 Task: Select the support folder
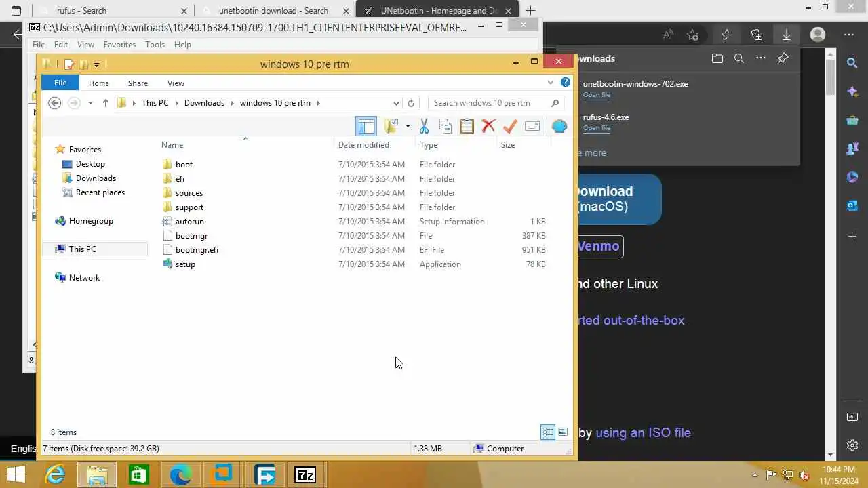click(189, 207)
